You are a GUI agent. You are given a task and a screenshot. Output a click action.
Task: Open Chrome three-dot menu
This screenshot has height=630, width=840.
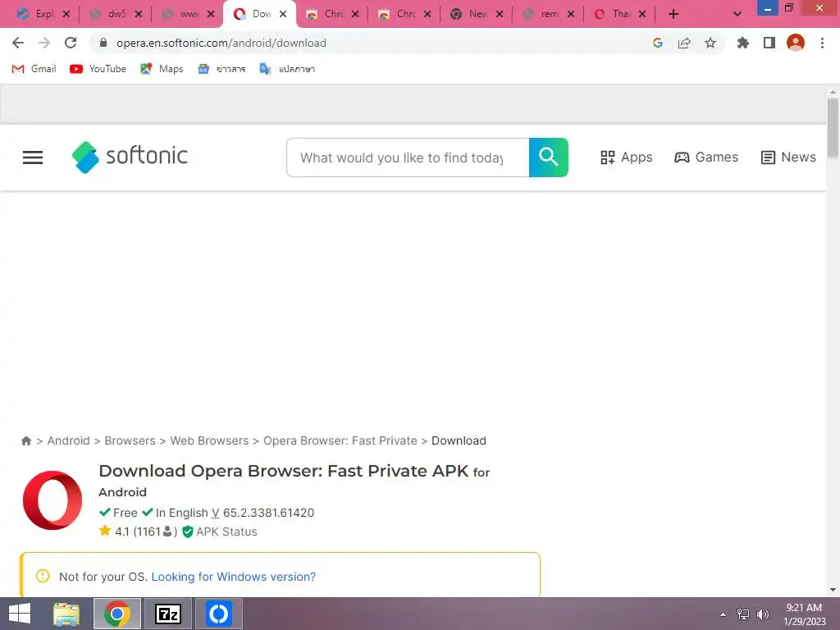pos(822,43)
